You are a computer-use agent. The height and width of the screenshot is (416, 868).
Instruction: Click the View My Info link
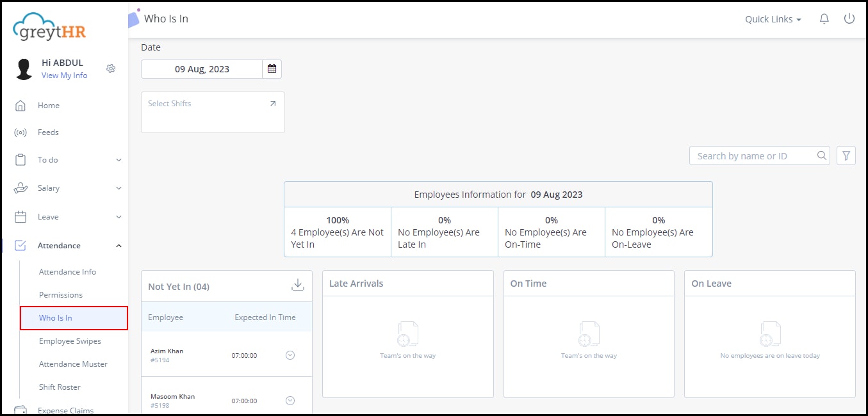64,76
